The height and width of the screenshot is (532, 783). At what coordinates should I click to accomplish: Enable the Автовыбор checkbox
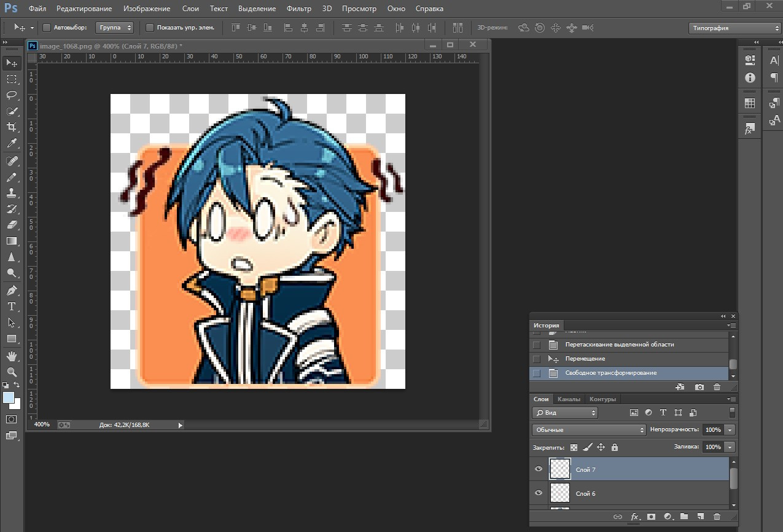(47, 28)
